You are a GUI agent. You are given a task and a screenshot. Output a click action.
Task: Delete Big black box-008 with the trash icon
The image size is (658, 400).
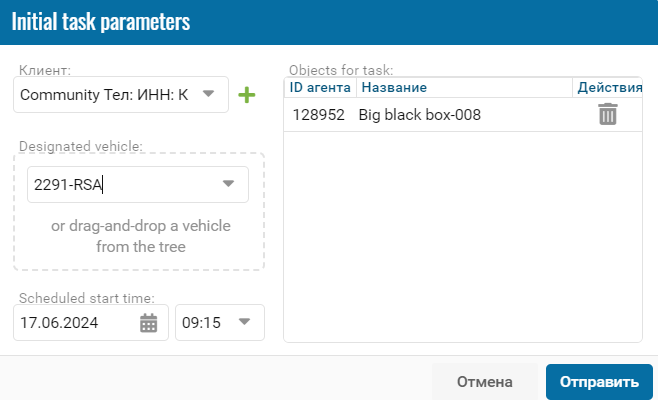[607, 114]
